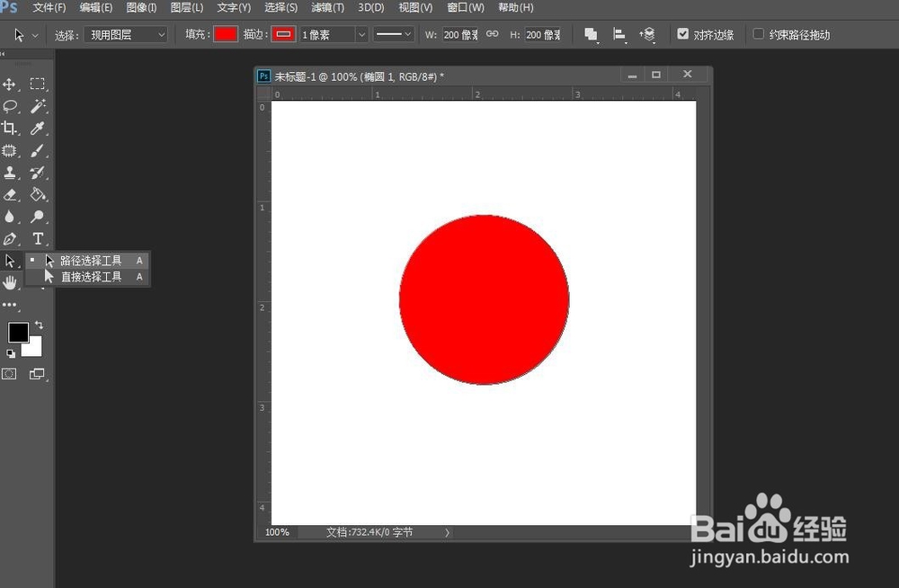
Task: Select the Blur drop tool
Action: (x=9, y=217)
